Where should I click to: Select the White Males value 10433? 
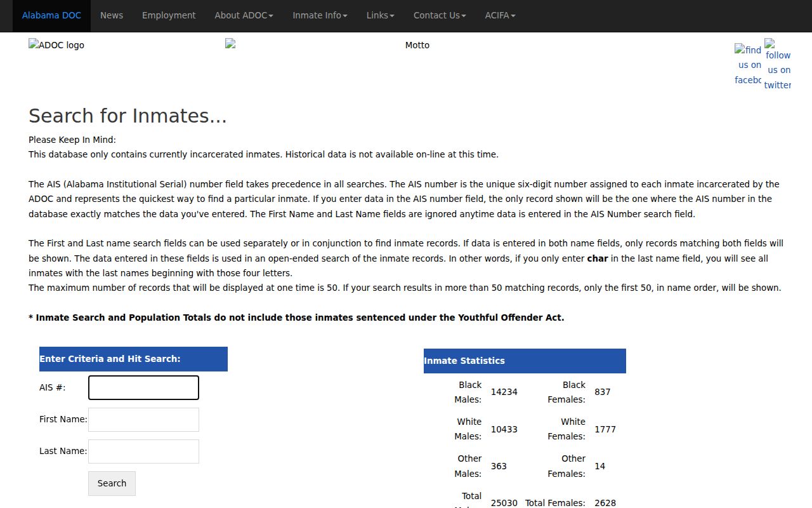[x=504, y=429]
